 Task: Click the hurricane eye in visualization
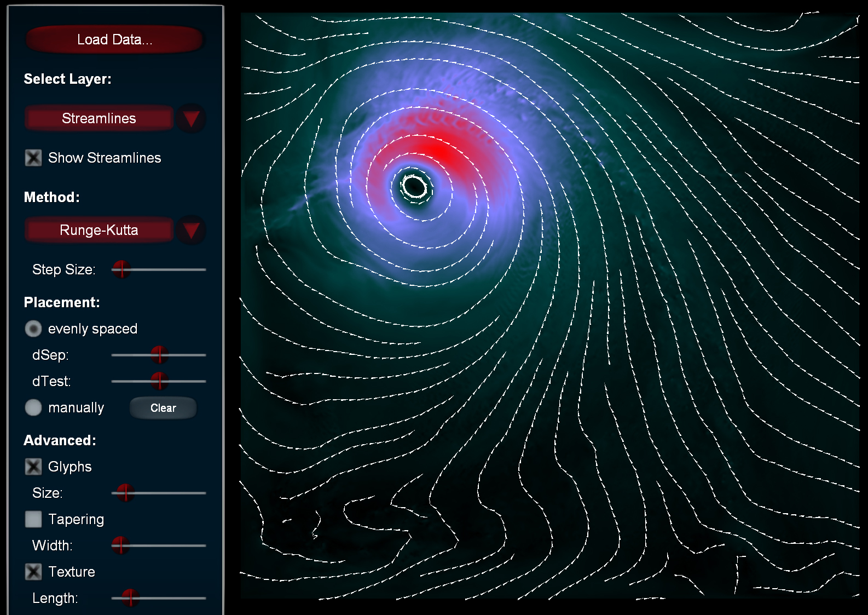coord(414,187)
